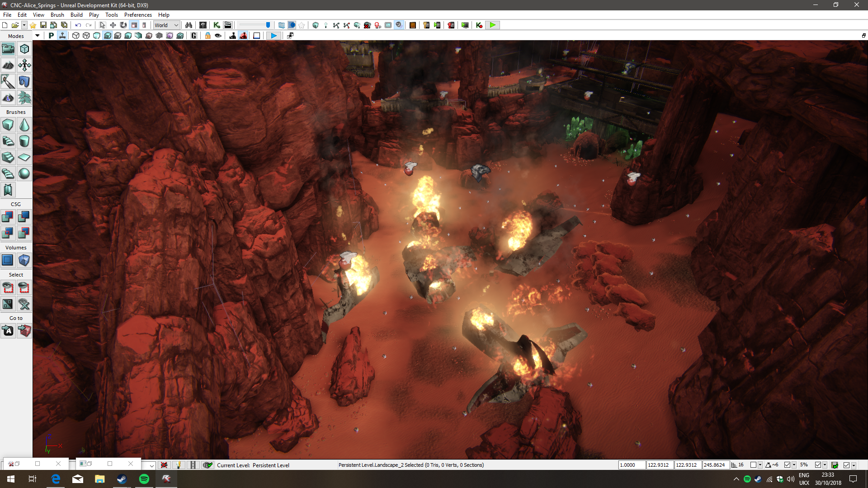Open Find Actors with binoculars icon
This screenshot has height=488, width=868.
(189, 25)
